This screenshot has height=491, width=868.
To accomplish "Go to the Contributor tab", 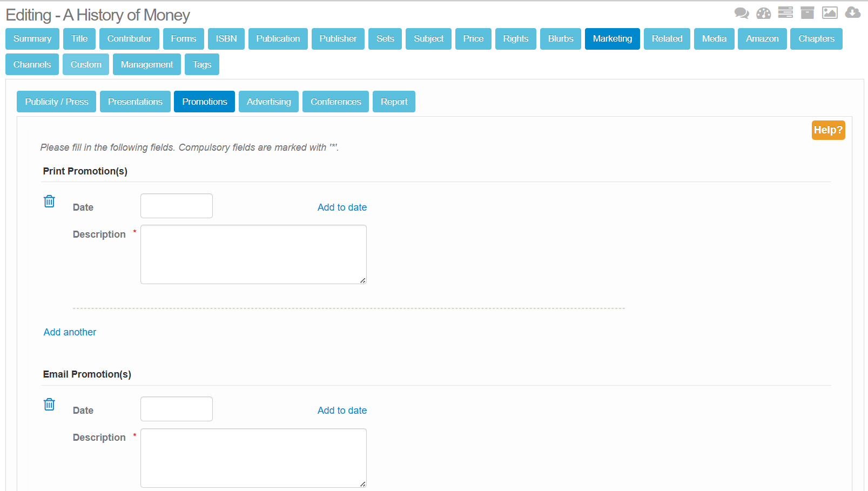I will (129, 39).
